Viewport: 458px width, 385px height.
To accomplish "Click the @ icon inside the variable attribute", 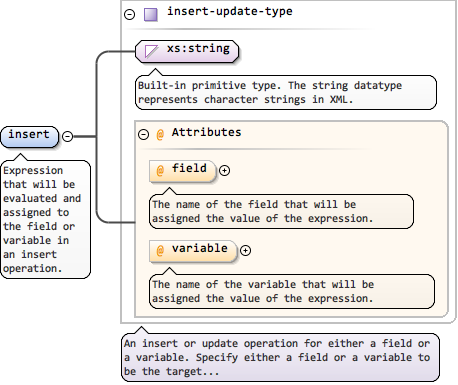I will pos(160,251).
